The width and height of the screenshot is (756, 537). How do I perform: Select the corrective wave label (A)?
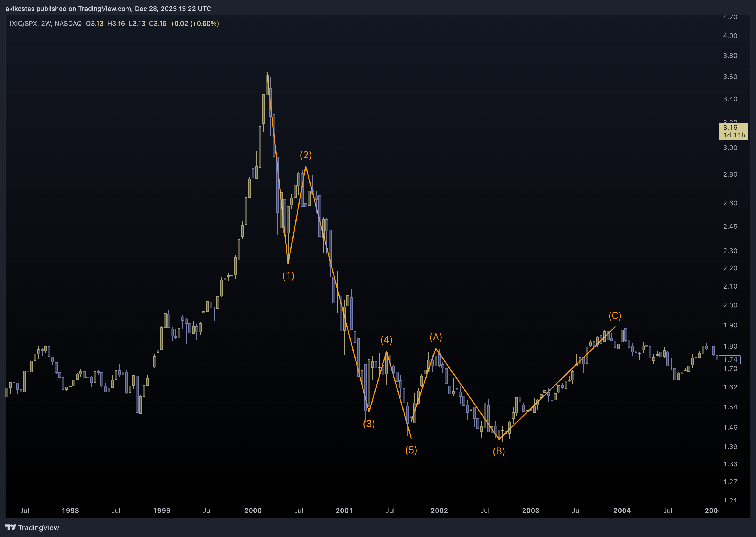[x=436, y=337]
